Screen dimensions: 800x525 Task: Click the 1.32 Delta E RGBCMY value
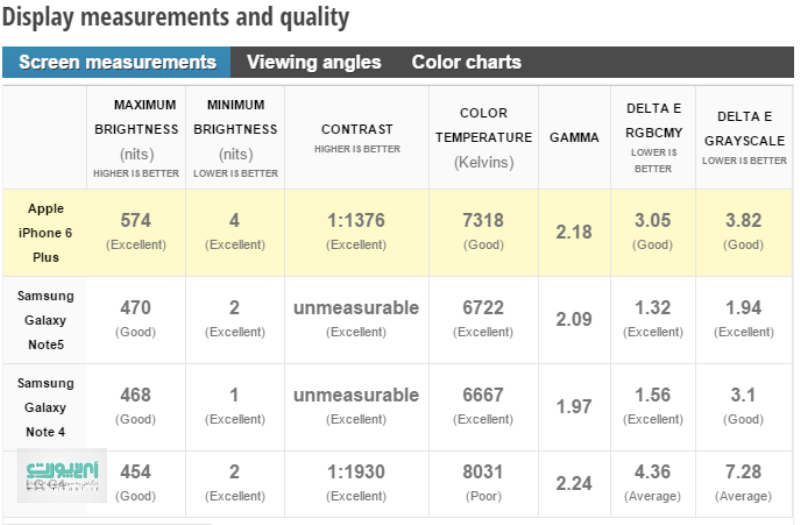click(x=653, y=308)
